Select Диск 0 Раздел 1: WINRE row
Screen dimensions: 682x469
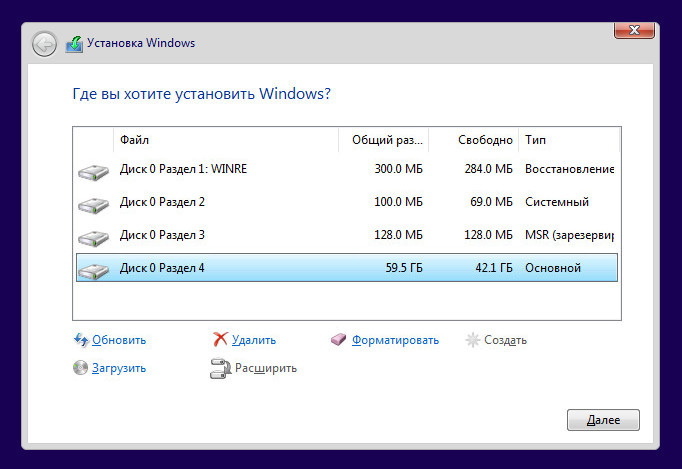coord(347,169)
